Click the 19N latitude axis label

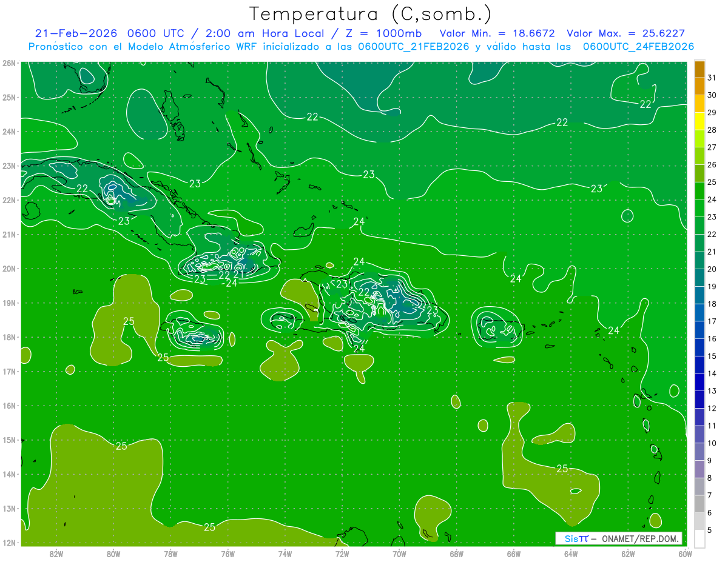coord(8,303)
